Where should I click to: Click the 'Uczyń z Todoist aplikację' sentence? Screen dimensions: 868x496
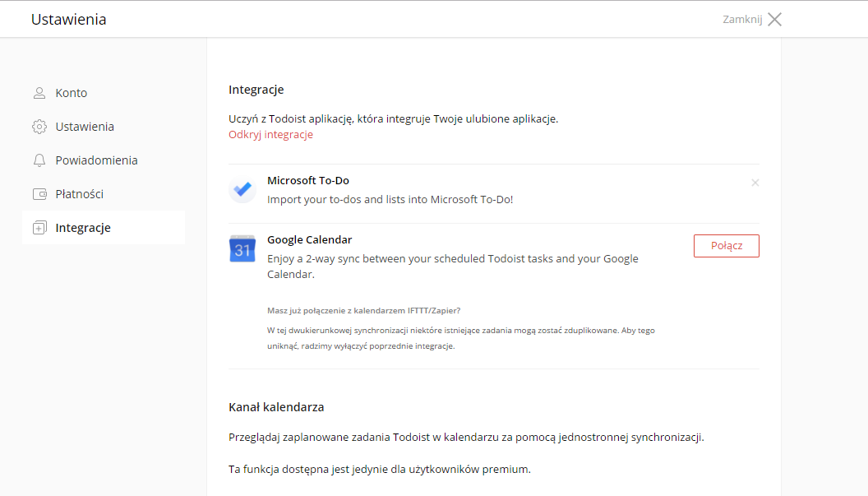pyautogui.click(x=394, y=119)
